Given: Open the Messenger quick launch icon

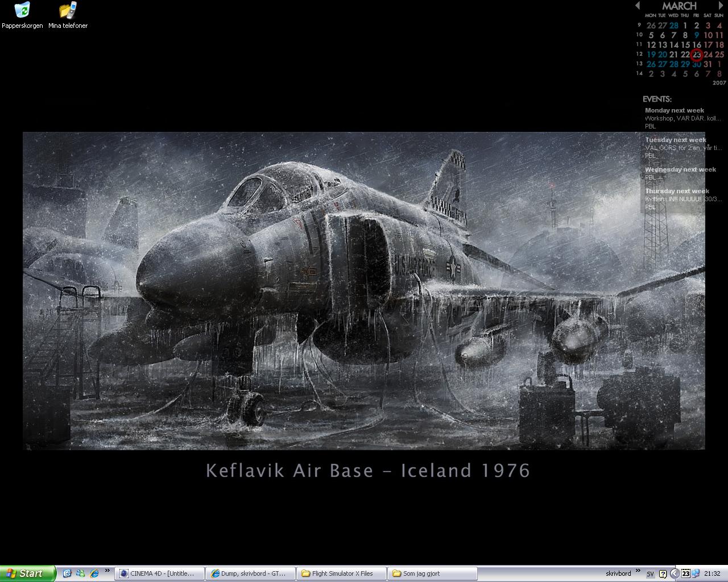Looking at the screenshot, I should [x=80, y=573].
